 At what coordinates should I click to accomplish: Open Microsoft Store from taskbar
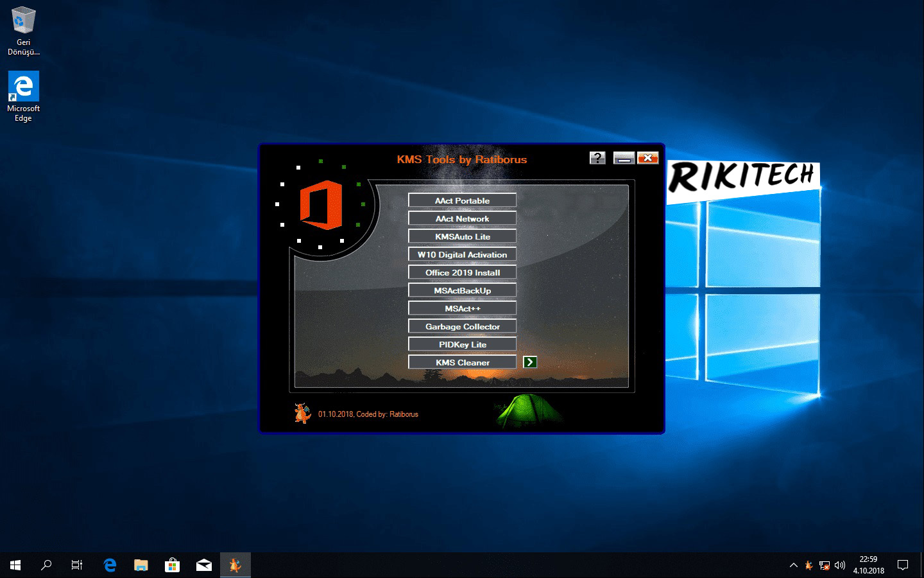click(x=172, y=565)
